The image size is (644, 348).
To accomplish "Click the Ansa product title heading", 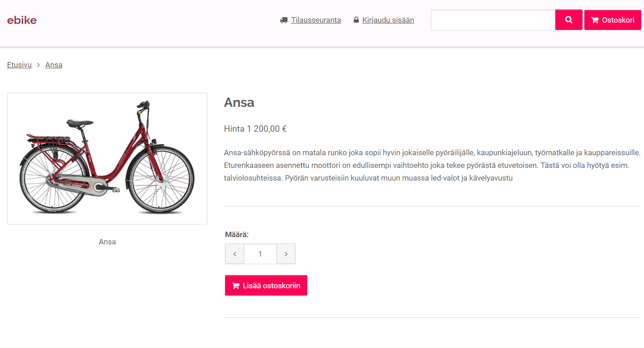I will [x=239, y=102].
